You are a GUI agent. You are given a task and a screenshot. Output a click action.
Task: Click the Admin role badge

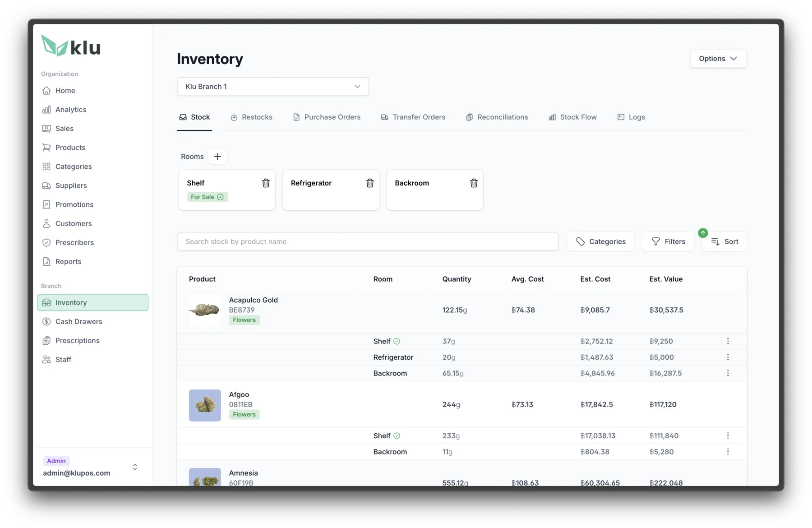(x=56, y=461)
